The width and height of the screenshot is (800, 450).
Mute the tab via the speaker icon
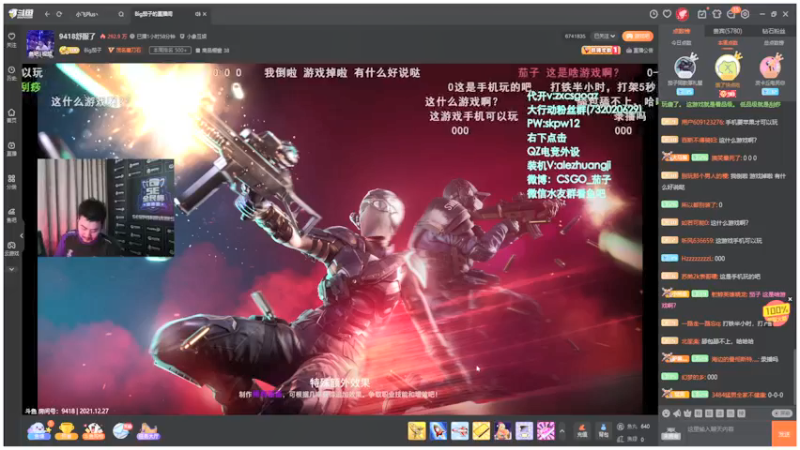[197, 14]
